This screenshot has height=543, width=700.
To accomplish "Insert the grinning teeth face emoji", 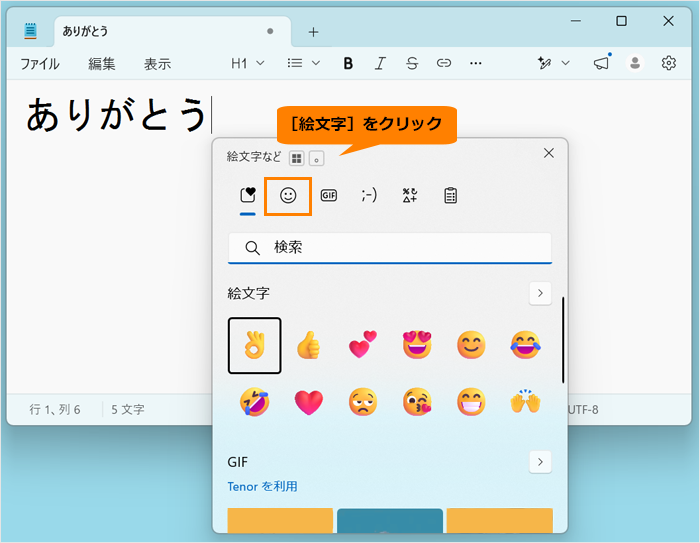I will [471, 402].
